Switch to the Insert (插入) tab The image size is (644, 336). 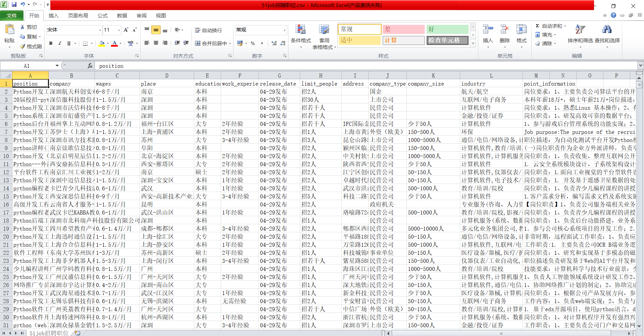click(53, 16)
